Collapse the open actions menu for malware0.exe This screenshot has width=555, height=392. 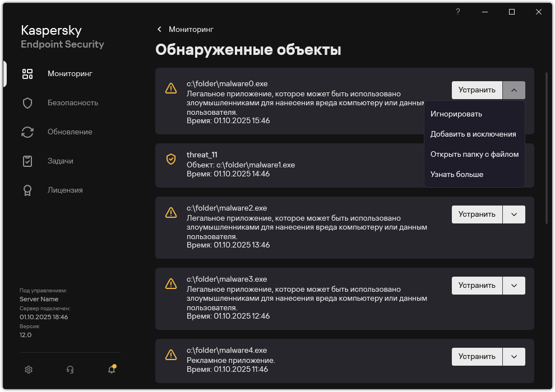[x=514, y=90]
